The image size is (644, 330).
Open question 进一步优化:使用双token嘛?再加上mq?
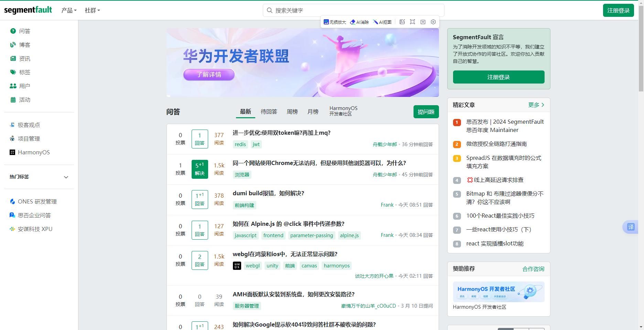coord(281,133)
